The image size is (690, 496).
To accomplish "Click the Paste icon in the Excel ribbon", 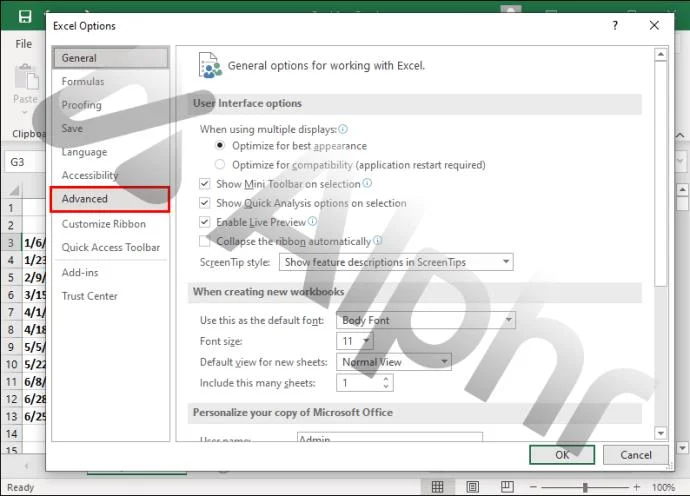I will tap(26, 78).
